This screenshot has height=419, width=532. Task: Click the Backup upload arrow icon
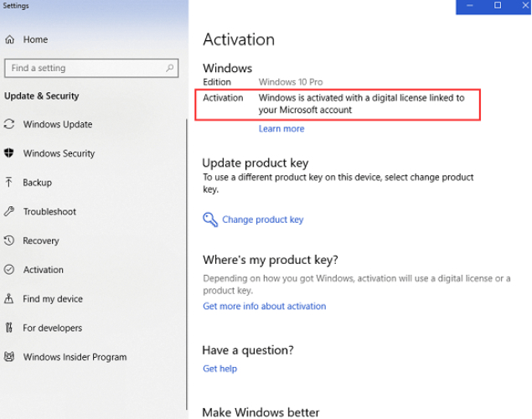pyautogui.click(x=10, y=182)
